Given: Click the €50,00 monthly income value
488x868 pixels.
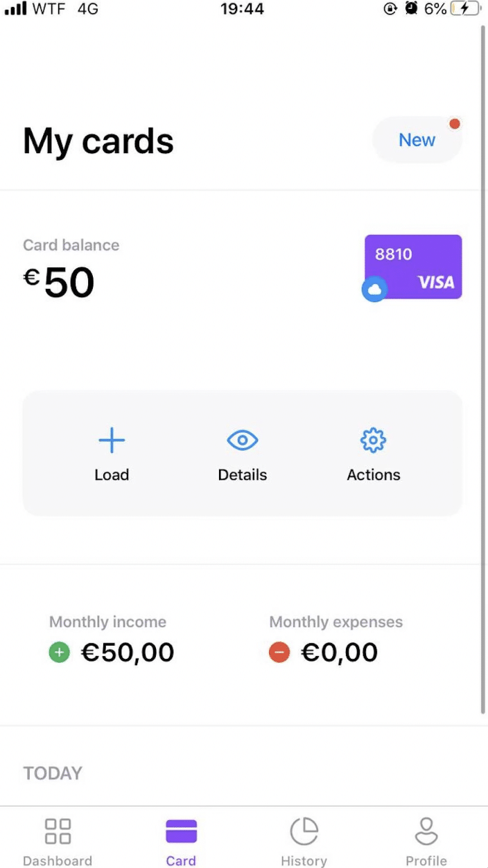Looking at the screenshot, I should [x=128, y=653].
